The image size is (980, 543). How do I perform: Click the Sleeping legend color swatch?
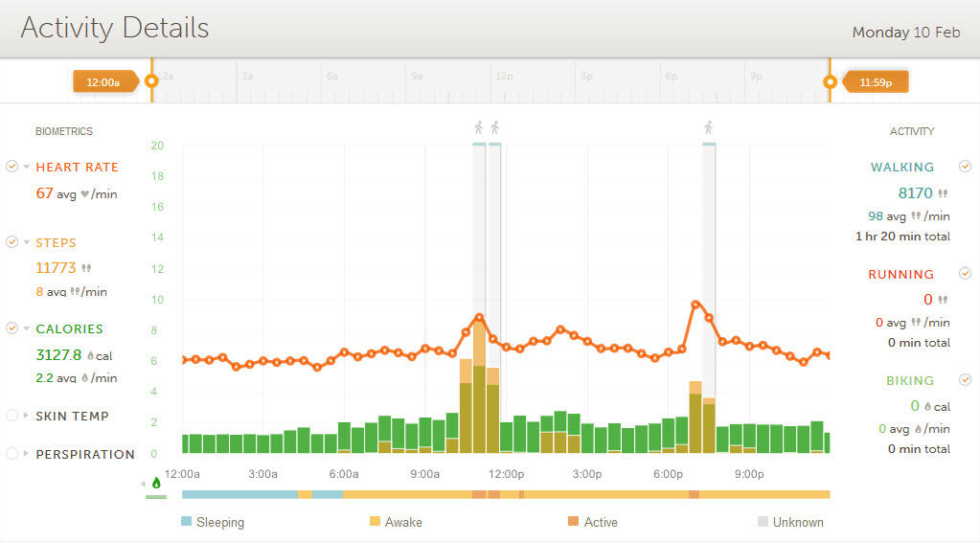click(x=186, y=522)
